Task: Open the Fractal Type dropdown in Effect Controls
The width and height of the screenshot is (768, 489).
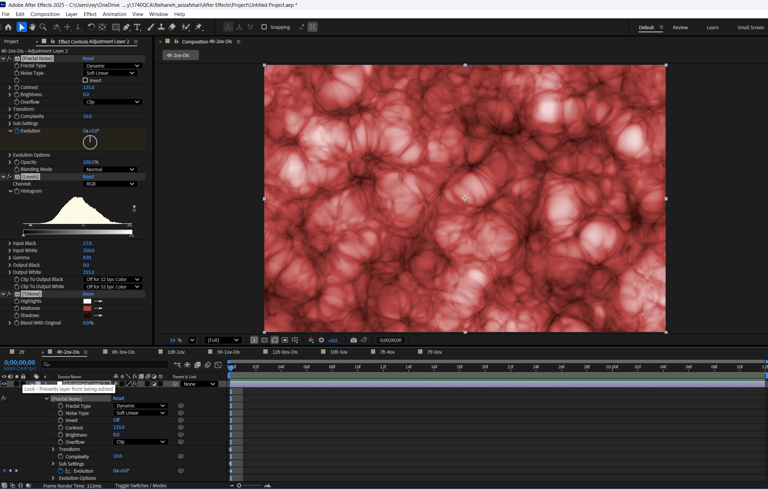Action: (x=111, y=66)
